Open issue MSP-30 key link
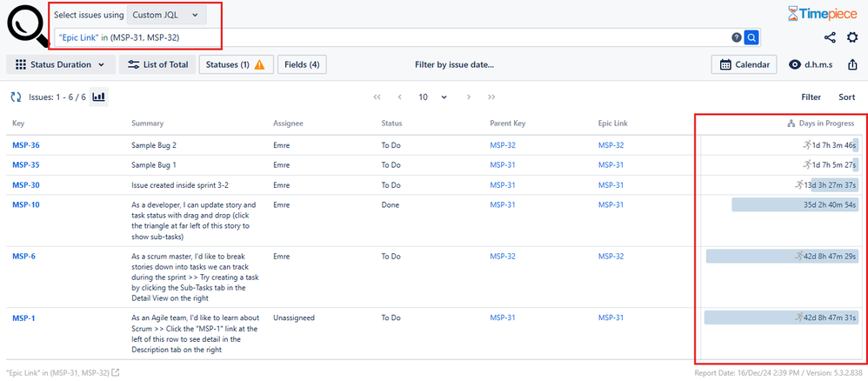The image size is (868, 381). click(x=26, y=185)
